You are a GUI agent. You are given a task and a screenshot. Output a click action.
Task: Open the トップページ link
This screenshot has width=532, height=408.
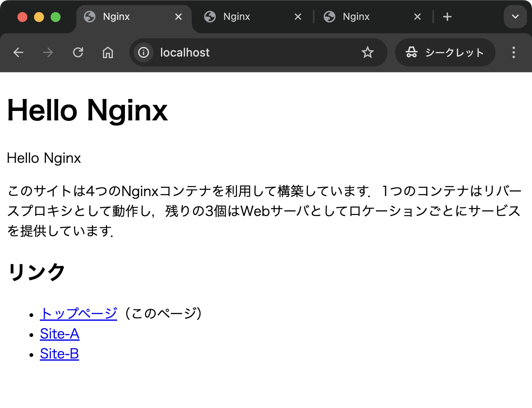[78, 313]
